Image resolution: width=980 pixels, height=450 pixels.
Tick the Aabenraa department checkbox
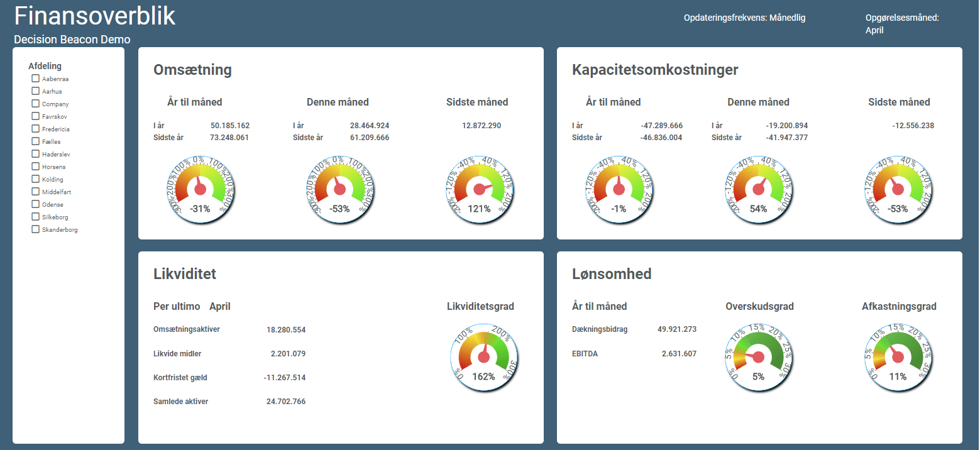click(36, 79)
